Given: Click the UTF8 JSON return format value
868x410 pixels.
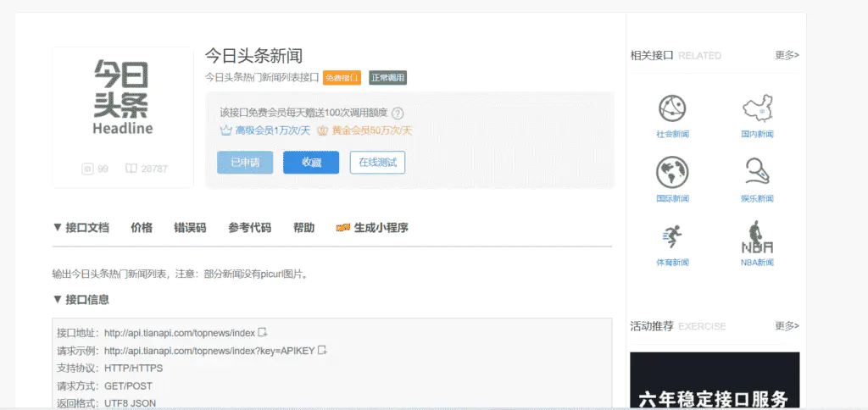Looking at the screenshot, I should coord(130,403).
